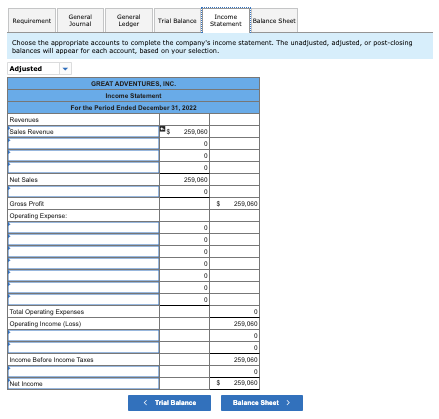Switch to the General Journal tab
Image resolution: width=439 pixels, height=419 pixels.
(x=80, y=20)
